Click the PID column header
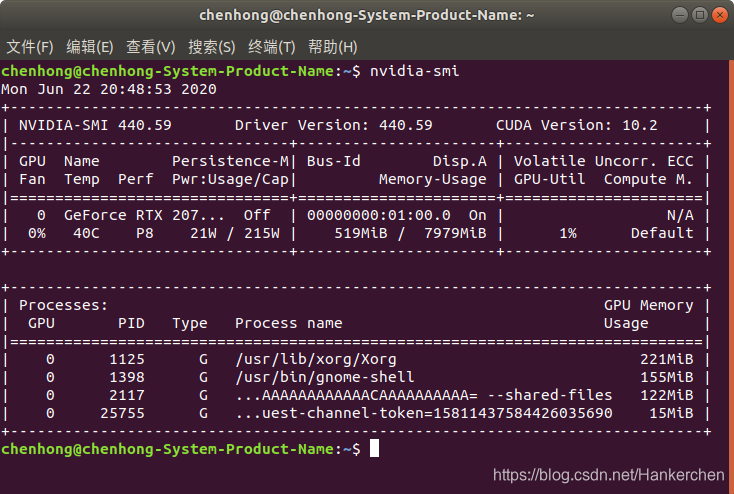The width and height of the screenshot is (734, 494). (x=131, y=324)
